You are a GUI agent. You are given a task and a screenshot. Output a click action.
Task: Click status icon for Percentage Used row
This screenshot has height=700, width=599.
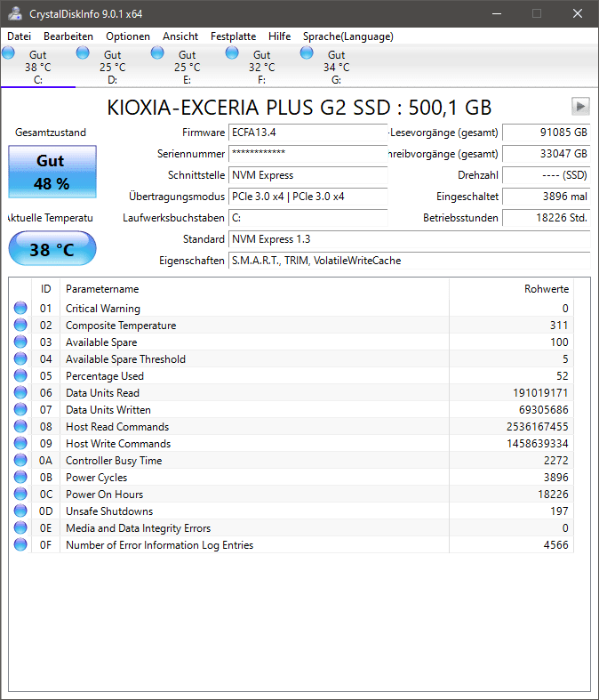(20, 375)
